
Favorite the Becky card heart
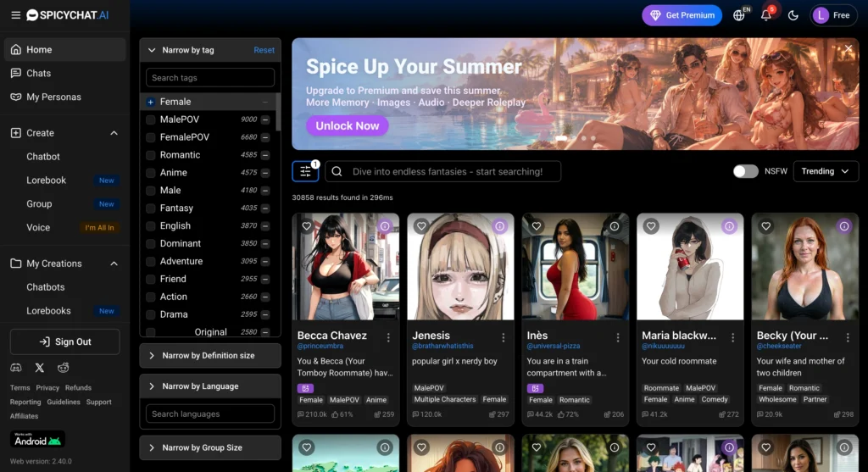(x=766, y=226)
